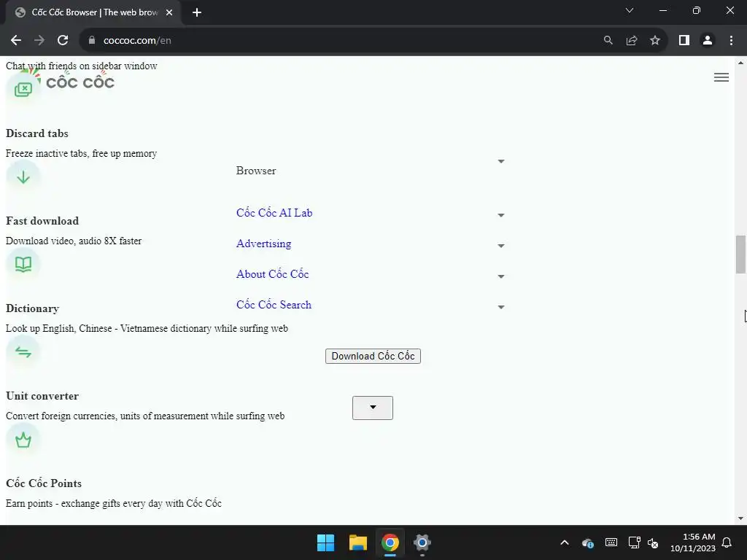
Task: Open File Explorer from the taskbar
Action: [x=357, y=542]
